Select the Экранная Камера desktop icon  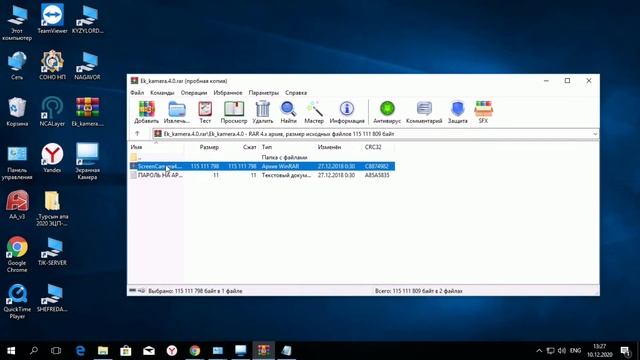point(87,162)
